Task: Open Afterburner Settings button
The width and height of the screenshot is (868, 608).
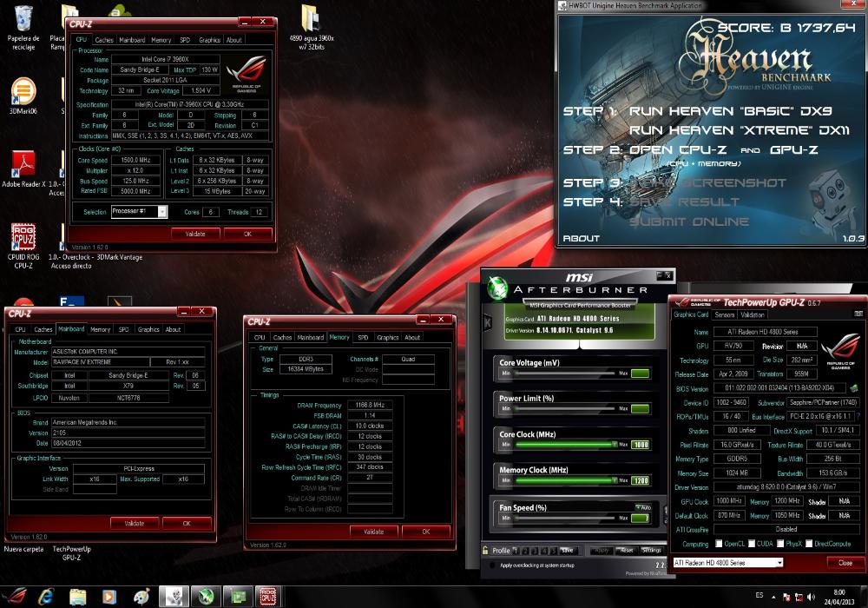Action: (651, 551)
